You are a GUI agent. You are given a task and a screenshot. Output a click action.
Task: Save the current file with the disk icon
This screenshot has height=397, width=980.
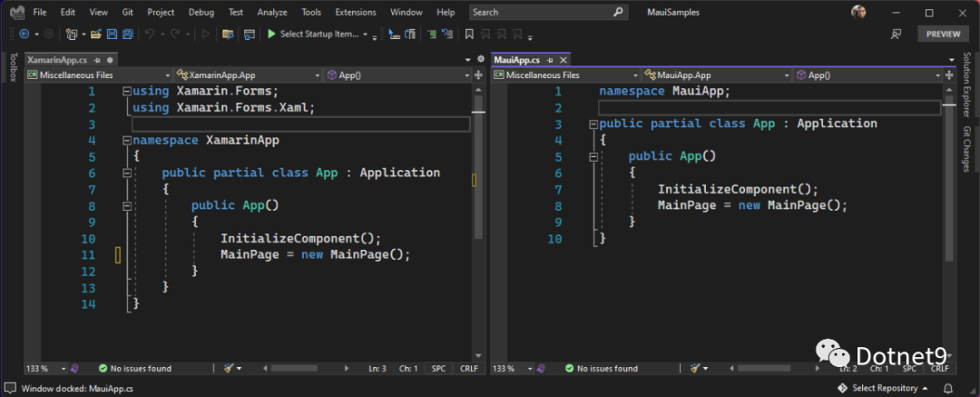coord(112,34)
